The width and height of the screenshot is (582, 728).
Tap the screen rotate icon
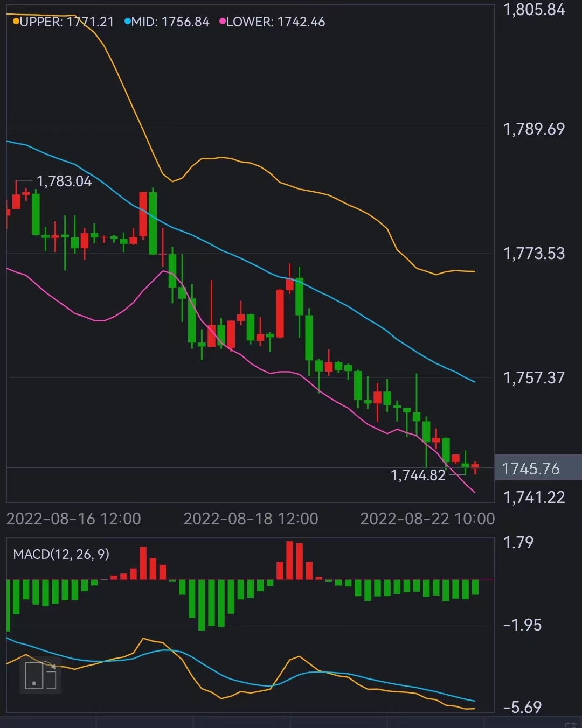click(x=40, y=675)
